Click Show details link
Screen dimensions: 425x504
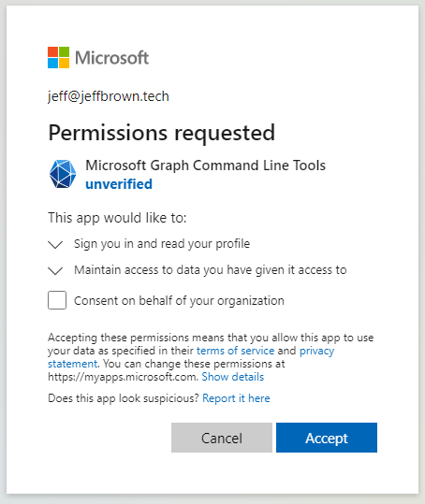232,377
